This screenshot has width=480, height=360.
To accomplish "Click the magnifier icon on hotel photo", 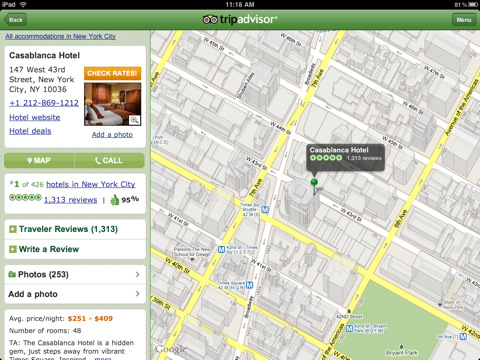I will click(x=135, y=120).
